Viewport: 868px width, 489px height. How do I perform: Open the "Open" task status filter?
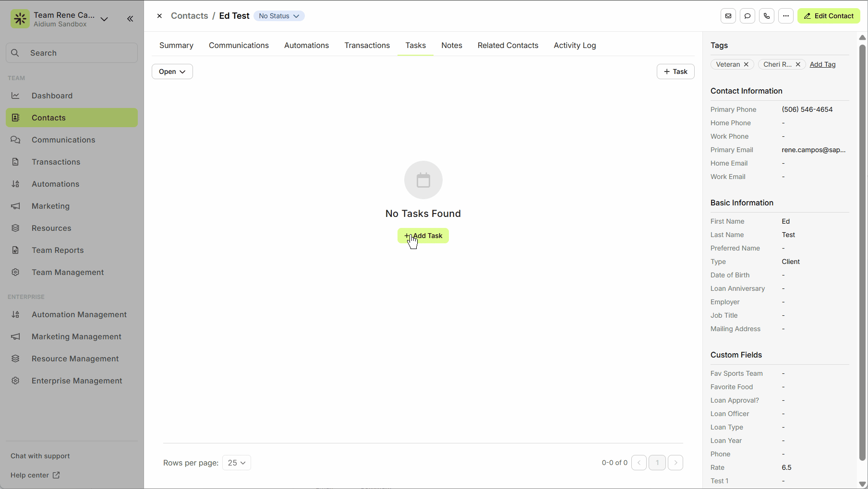click(172, 71)
